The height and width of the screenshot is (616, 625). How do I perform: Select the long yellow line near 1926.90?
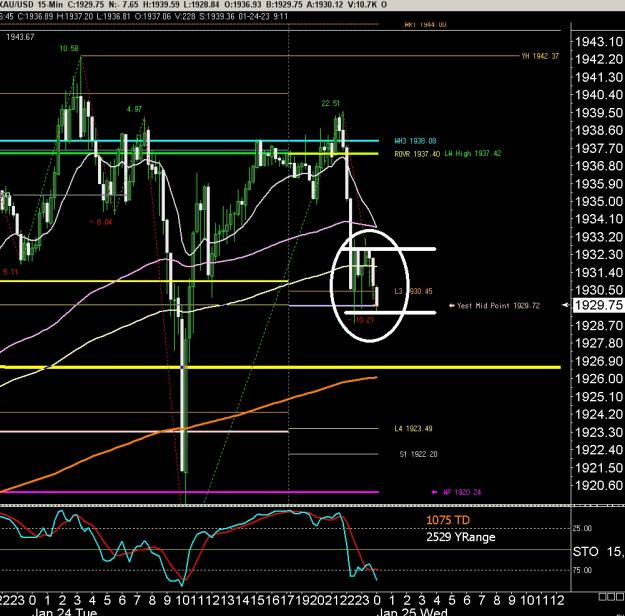pos(280,367)
